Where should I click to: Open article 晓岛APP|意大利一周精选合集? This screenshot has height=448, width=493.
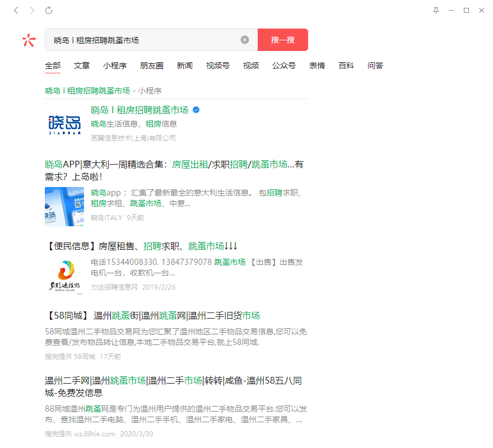point(174,170)
